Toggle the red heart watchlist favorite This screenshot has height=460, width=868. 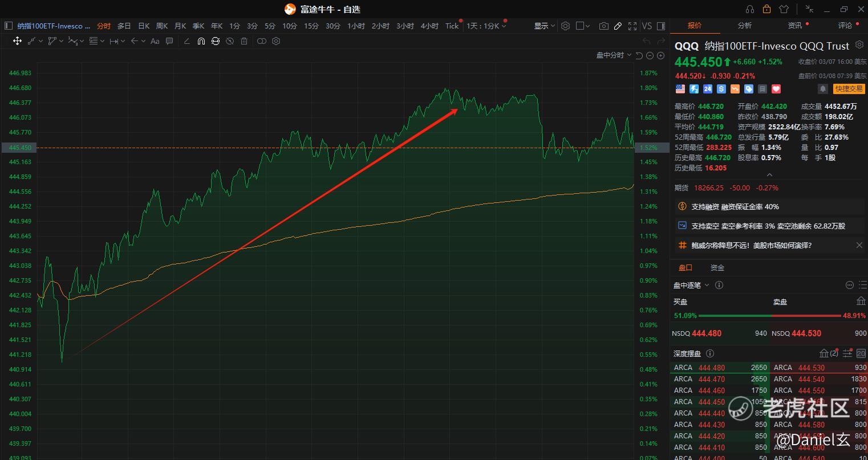tap(776, 89)
